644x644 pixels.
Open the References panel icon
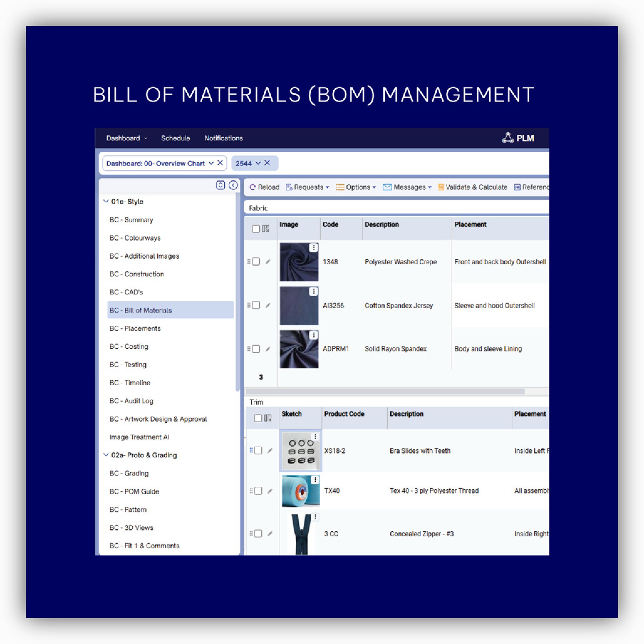(517, 187)
